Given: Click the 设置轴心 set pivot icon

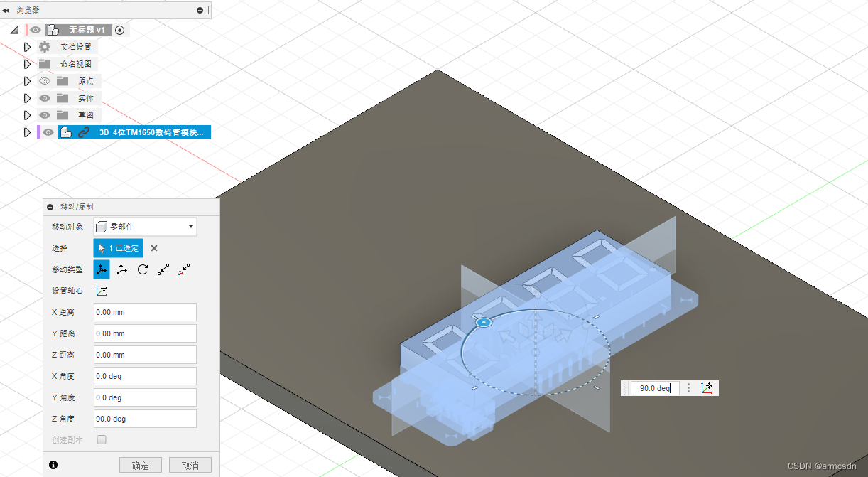Looking at the screenshot, I should coord(101,291).
